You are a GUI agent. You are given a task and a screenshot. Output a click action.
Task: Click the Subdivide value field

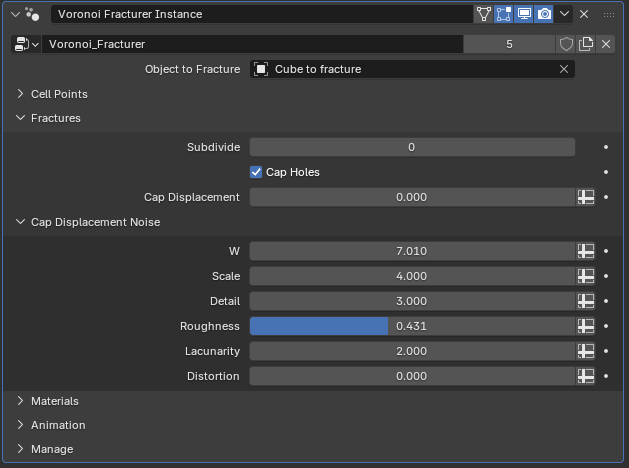[x=411, y=147]
